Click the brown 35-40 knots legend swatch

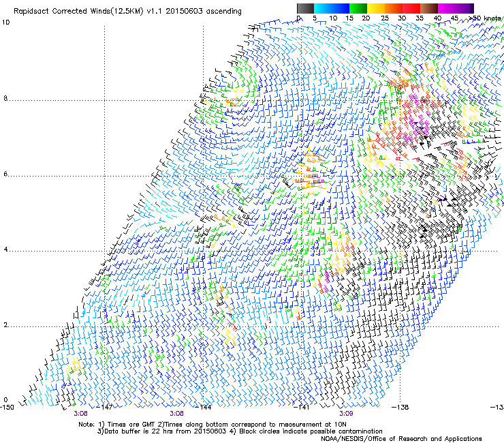(429, 8)
